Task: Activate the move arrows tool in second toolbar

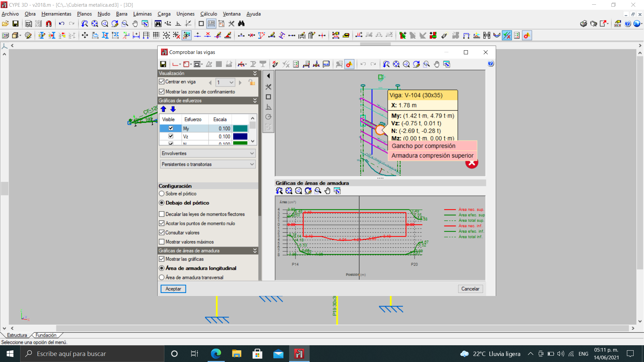Action: click(x=85, y=35)
